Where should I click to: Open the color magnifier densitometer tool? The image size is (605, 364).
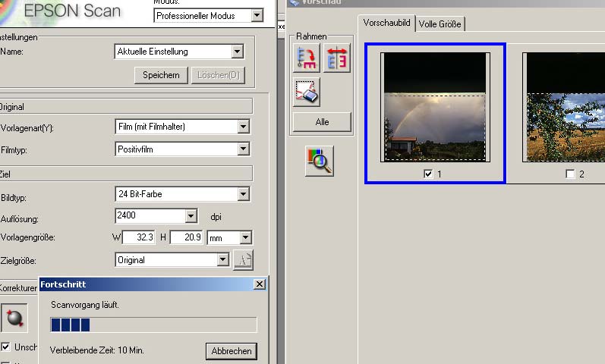(320, 161)
